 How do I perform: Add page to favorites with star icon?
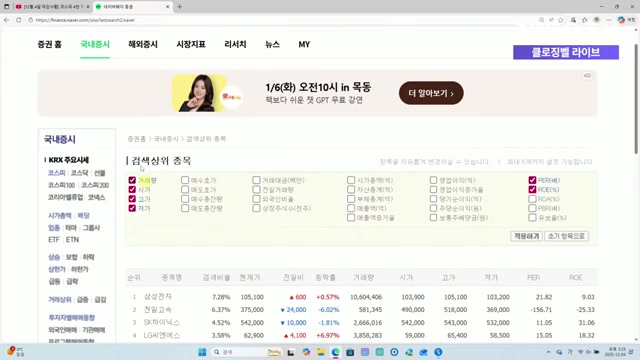[x=561, y=20]
